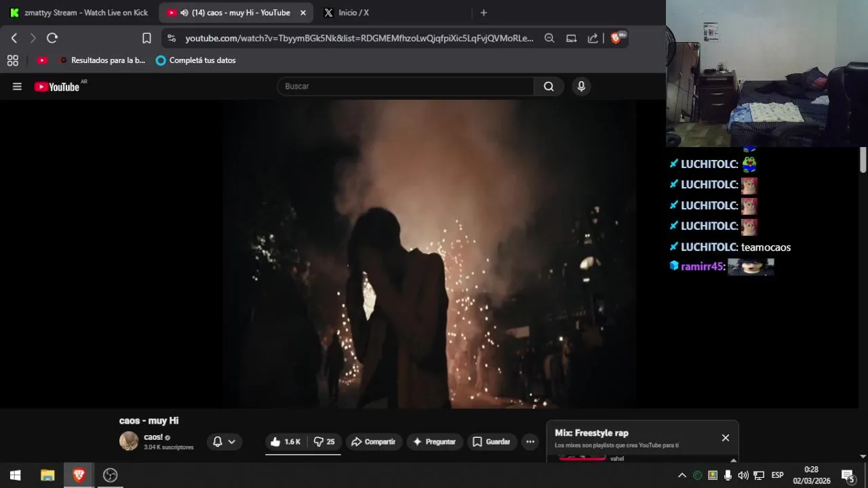This screenshot has width=868, height=488.
Task: Open the YouTube bookmark icon
Action: tap(43, 60)
